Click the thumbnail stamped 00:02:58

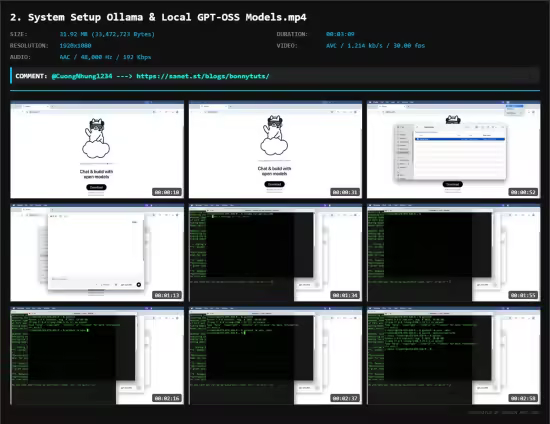(454, 356)
